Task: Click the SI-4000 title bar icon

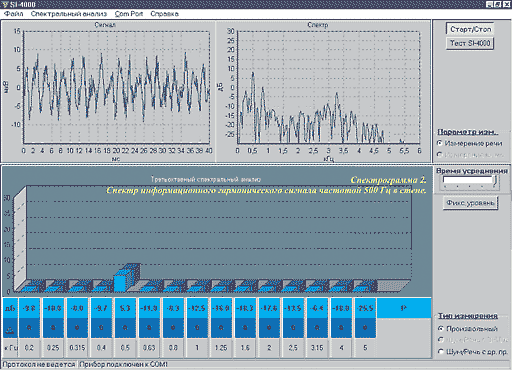Action: (5, 4)
